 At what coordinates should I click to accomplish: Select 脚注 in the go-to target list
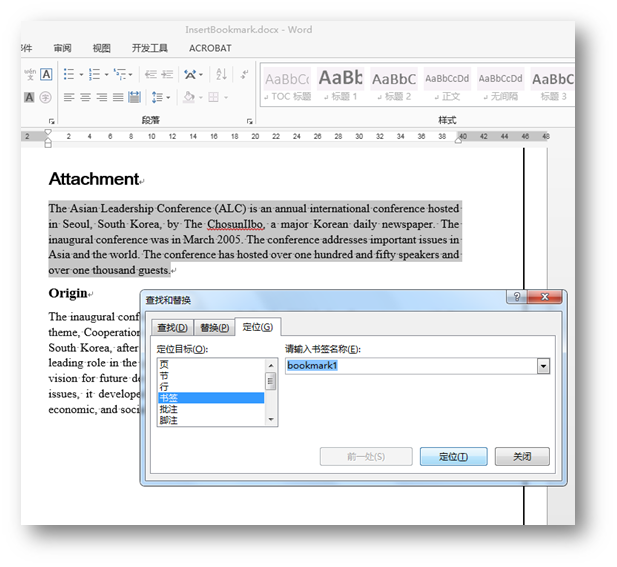[x=211, y=420]
